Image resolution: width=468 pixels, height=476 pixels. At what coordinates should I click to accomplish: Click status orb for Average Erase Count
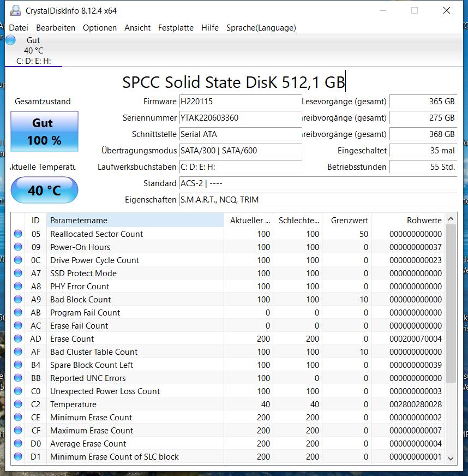(18, 443)
